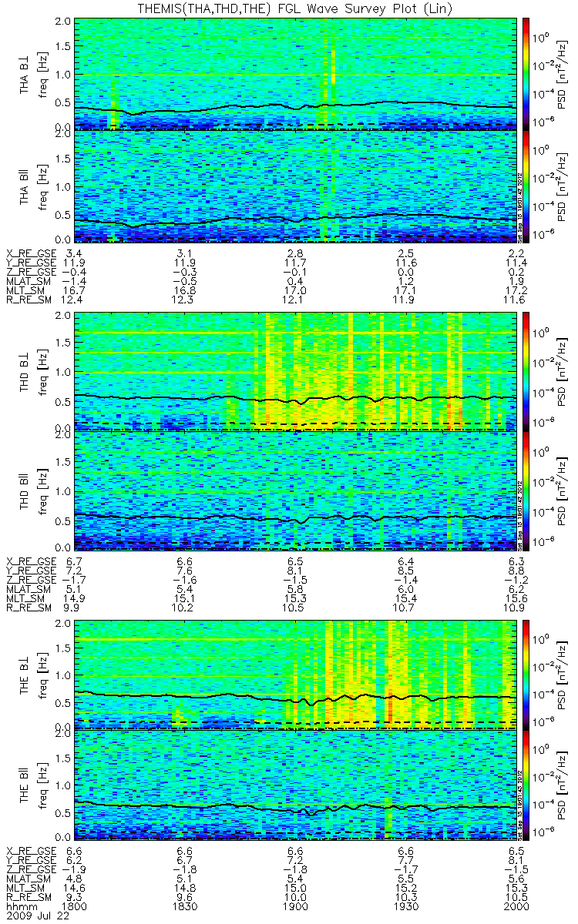The width and height of the screenshot is (578, 924).
Task: Click the PSD color bar beside THD B-perpendicular
Action: click(x=527, y=370)
